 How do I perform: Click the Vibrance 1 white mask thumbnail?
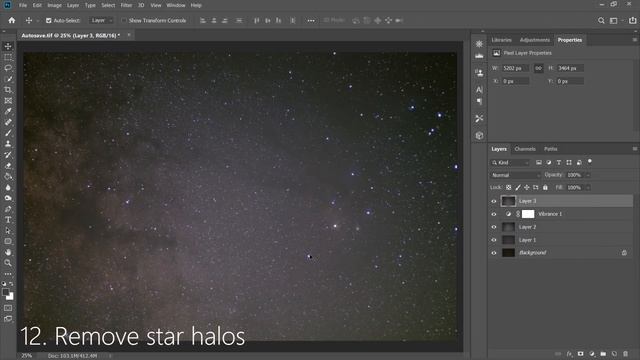(528, 214)
